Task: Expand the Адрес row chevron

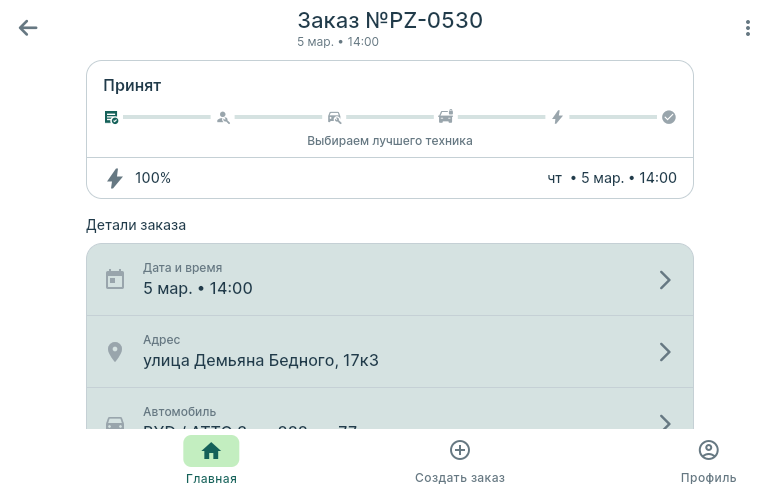Action: pyautogui.click(x=665, y=352)
